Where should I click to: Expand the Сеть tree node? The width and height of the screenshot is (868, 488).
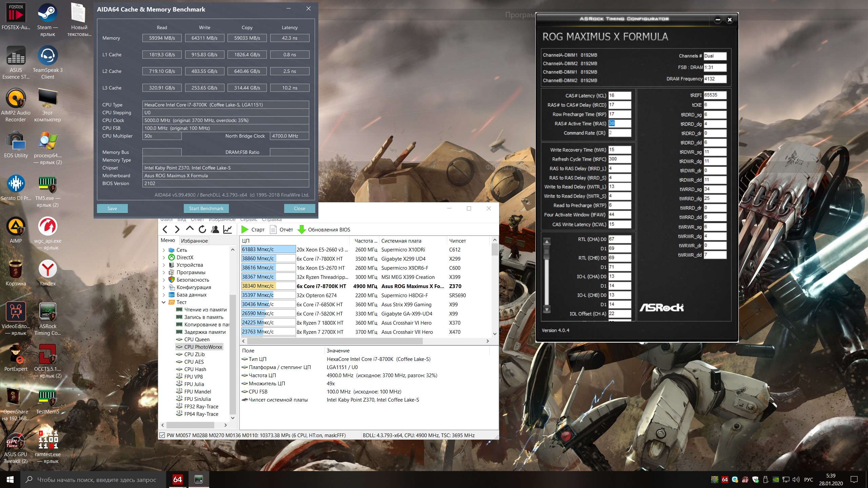click(164, 250)
